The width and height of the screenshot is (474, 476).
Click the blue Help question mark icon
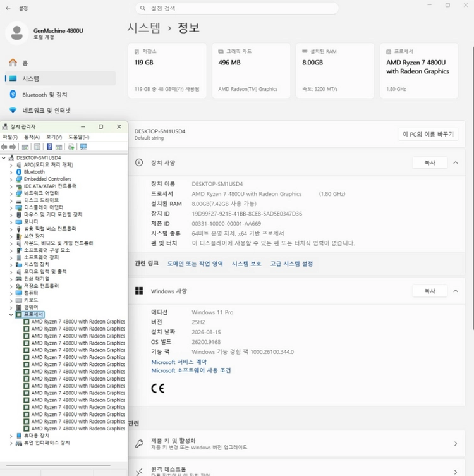coord(49,147)
